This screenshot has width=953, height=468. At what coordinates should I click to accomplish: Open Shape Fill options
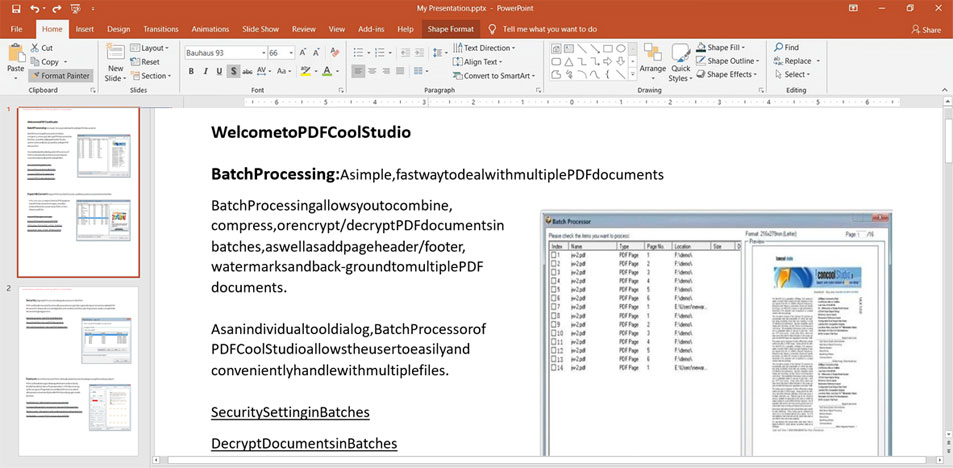[x=721, y=47]
